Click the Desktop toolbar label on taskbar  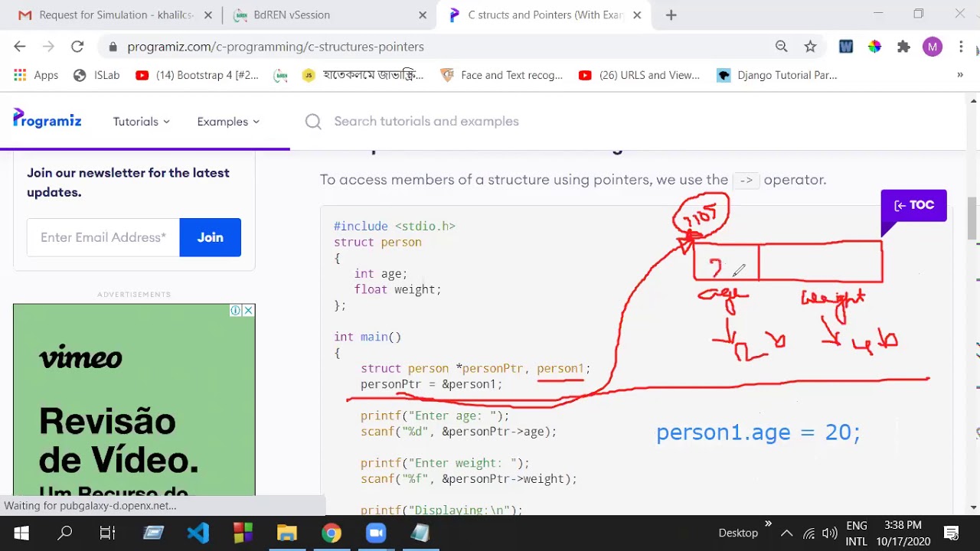click(738, 533)
